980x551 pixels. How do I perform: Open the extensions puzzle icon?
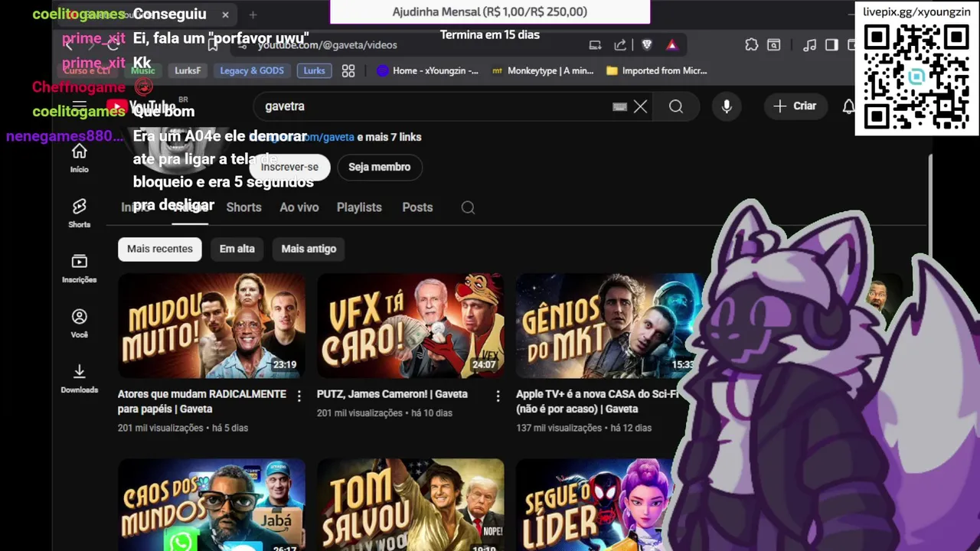tap(751, 45)
